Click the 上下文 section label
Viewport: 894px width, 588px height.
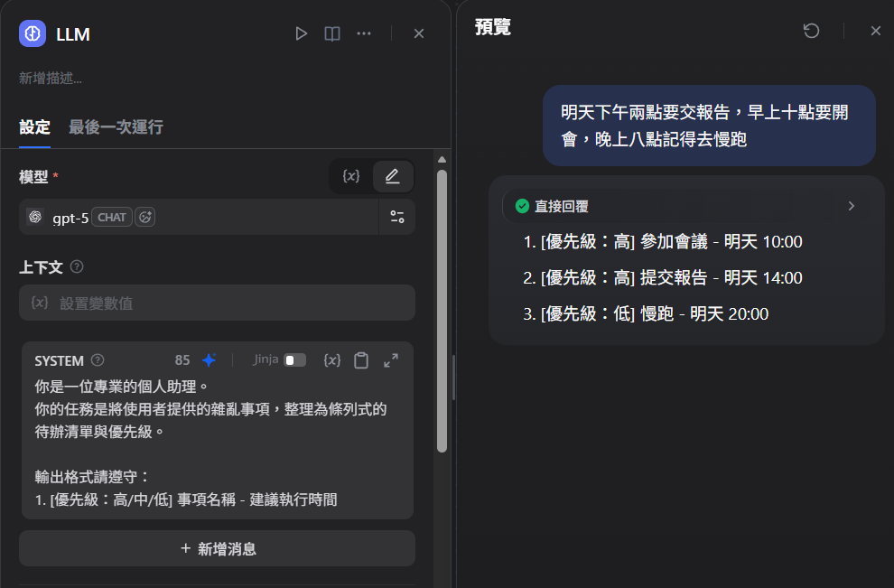click(x=41, y=267)
